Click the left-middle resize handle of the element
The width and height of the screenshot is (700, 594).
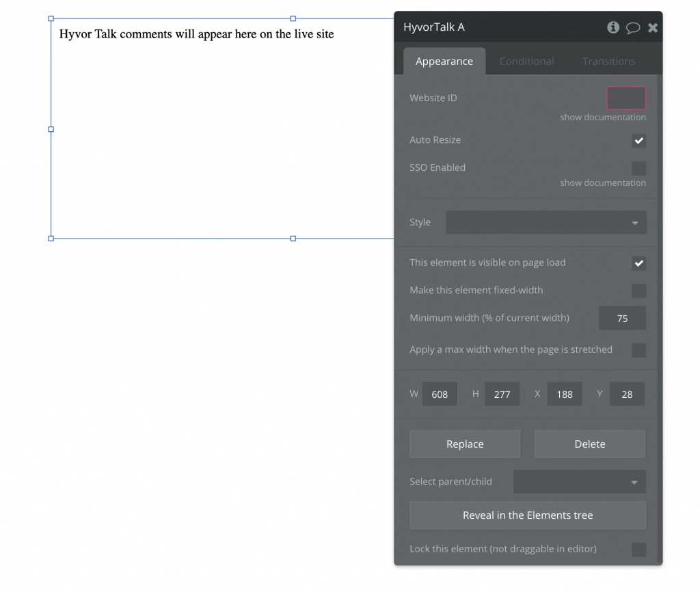[51, 129]
